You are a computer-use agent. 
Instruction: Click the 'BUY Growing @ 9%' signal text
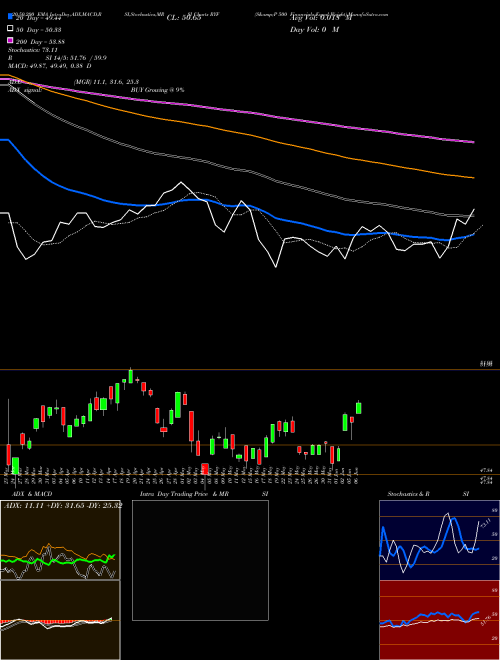(157, 90)
